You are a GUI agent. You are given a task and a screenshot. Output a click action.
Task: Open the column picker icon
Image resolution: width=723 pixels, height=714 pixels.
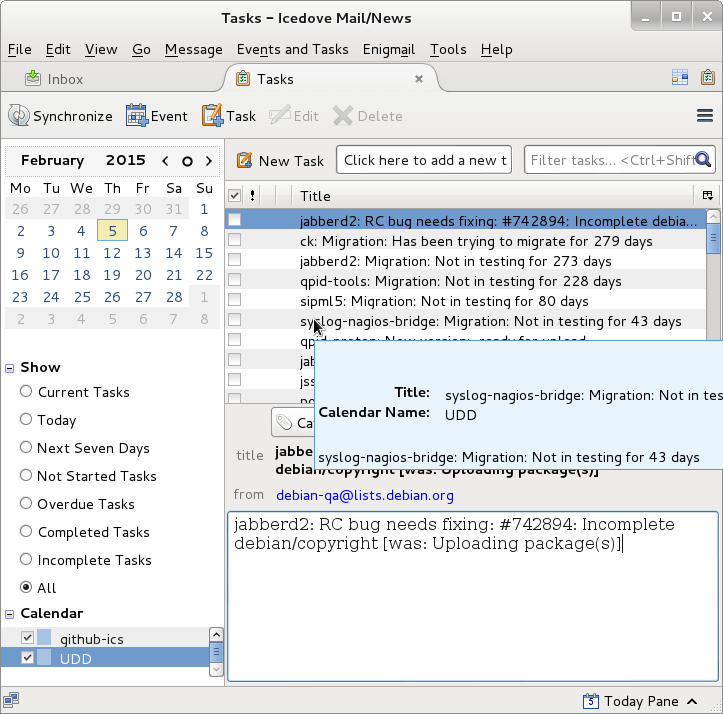tap(707, 196)
